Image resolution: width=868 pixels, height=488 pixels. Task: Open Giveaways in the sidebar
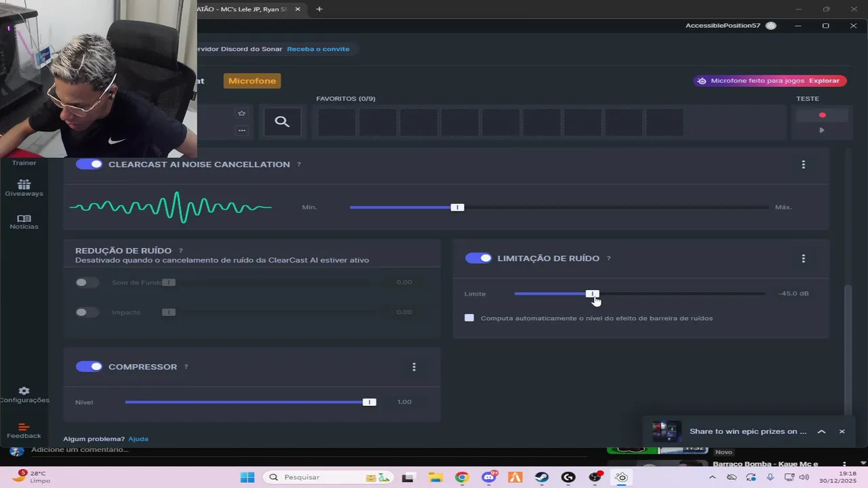click(x=24, y=188)
